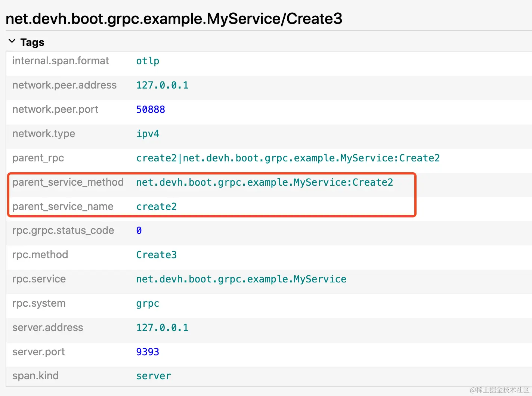
Task: Click the span.kind value server
Action: point(154,376)
